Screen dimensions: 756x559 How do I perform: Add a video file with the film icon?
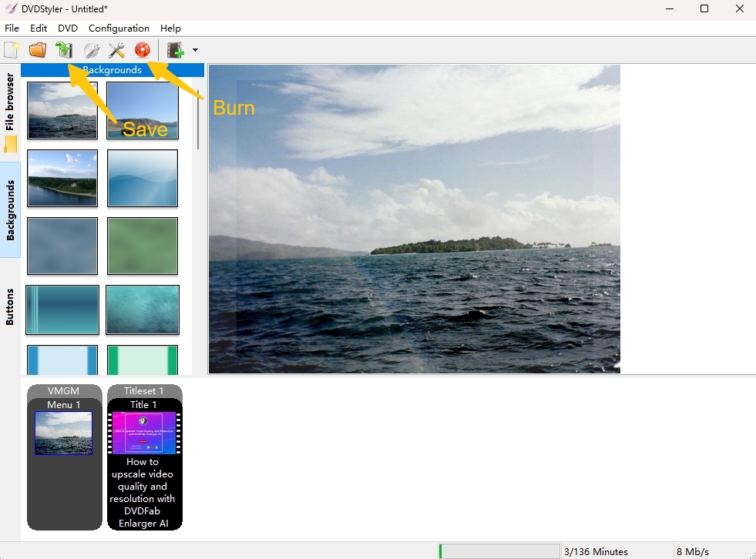click(x=176, y=51)
